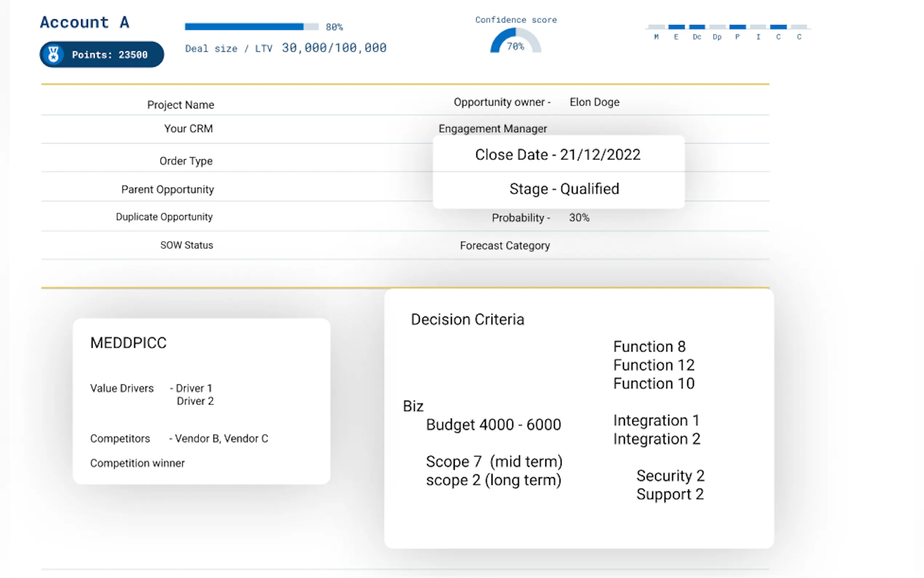Select the Dp segment in MEDDPICC indicator
The image size is (924, 578).
point(717,27)
